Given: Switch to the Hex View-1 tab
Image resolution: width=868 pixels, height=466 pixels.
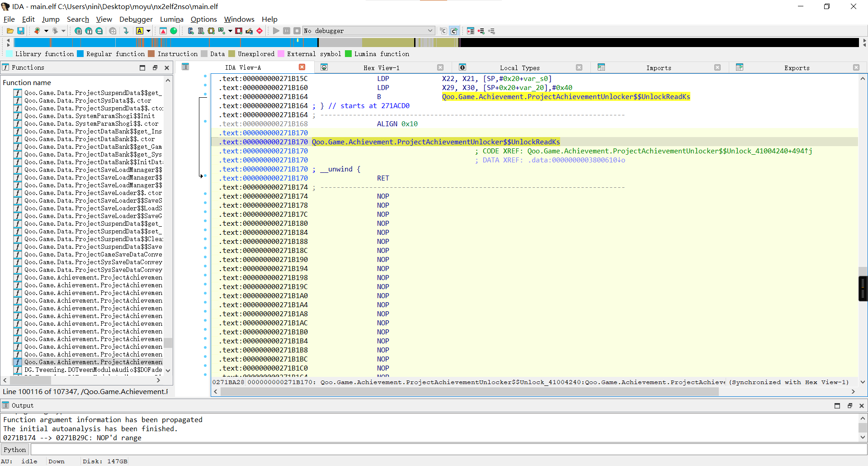Looking at the screenshot, I should [x=381, y=68].
